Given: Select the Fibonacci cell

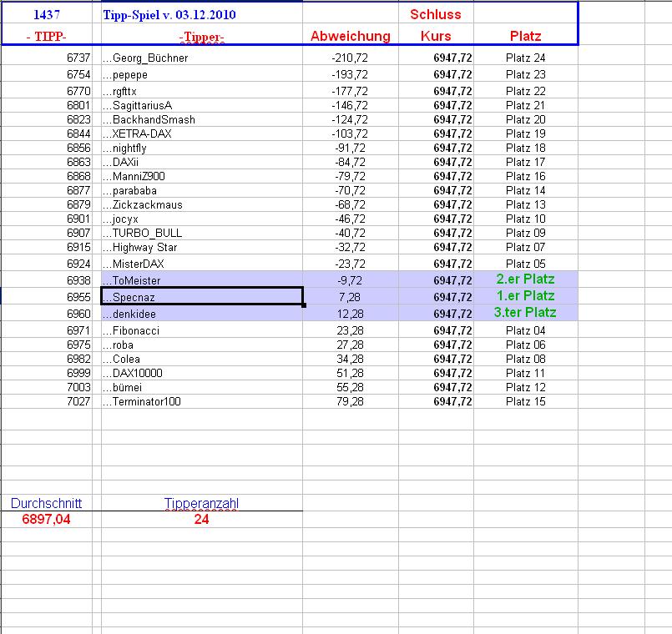Looking at the screenshot, I should tap(202, 330).
